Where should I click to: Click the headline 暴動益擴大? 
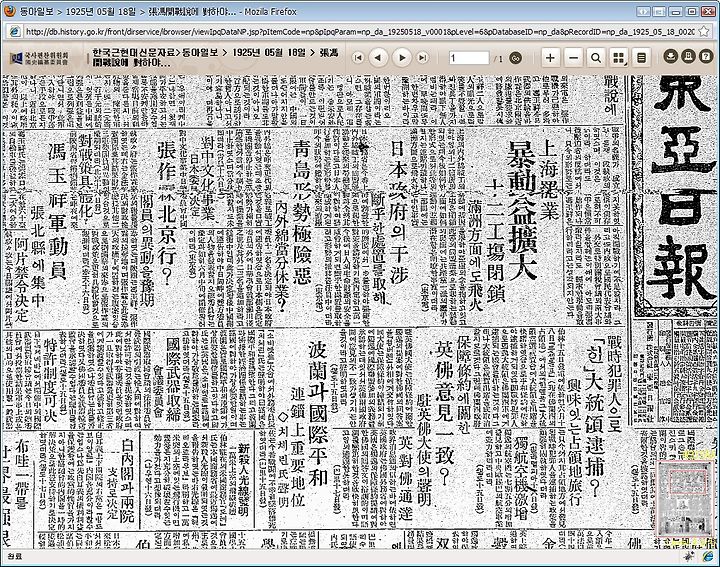click(522, 210)
